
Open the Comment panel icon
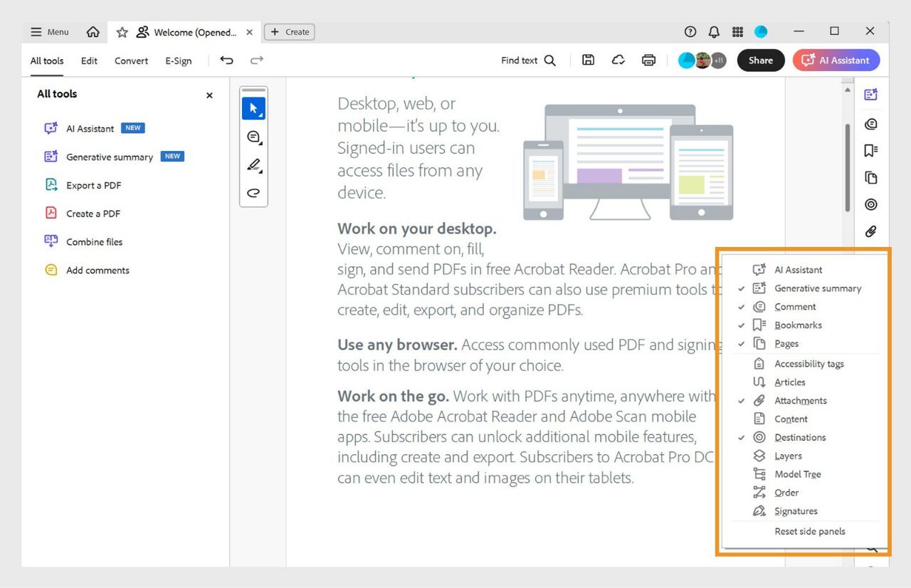point(870,124)
